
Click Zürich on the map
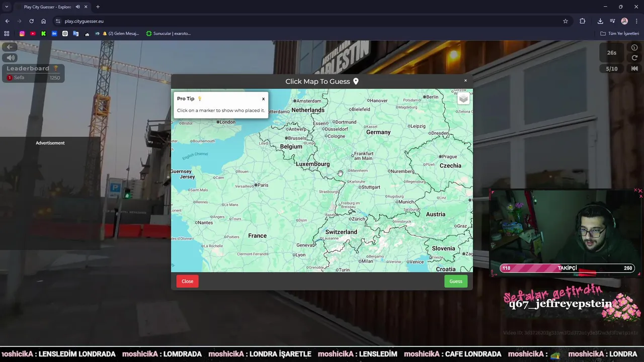click(x=357, y=219)
